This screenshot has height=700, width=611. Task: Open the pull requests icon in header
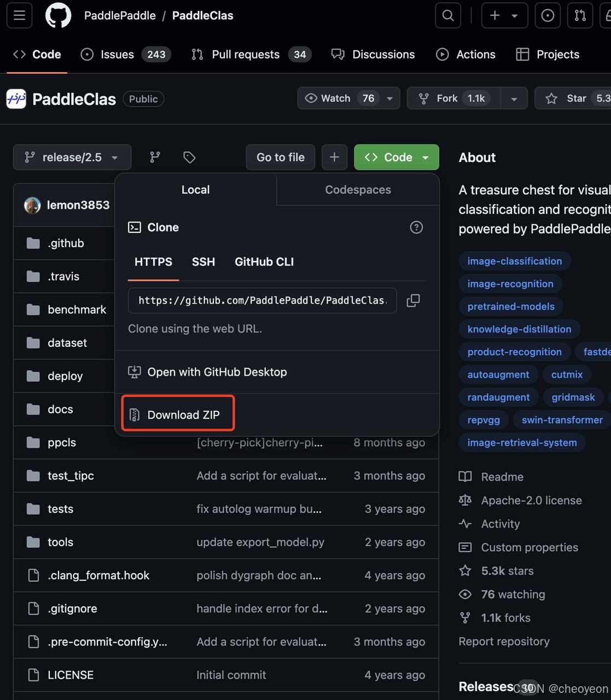tap(580, 16)
